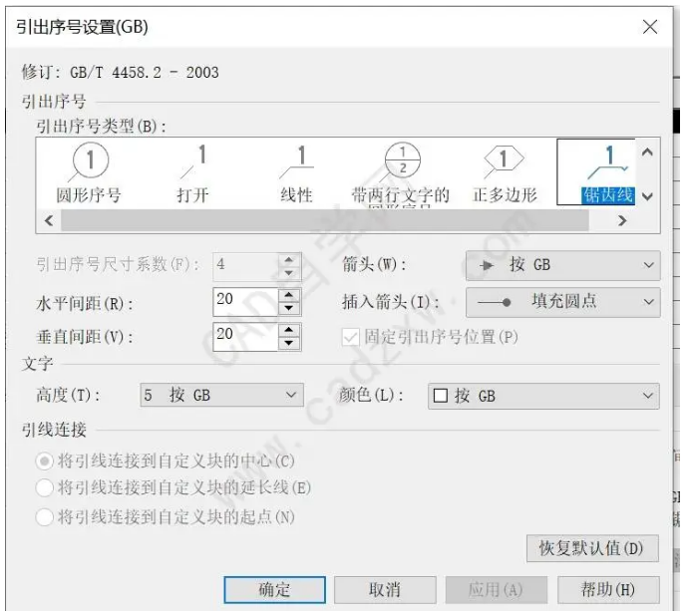Increase 引出序号尺寸系数(F) with up arrow
The image size is (687, 616).
[289, 260]
